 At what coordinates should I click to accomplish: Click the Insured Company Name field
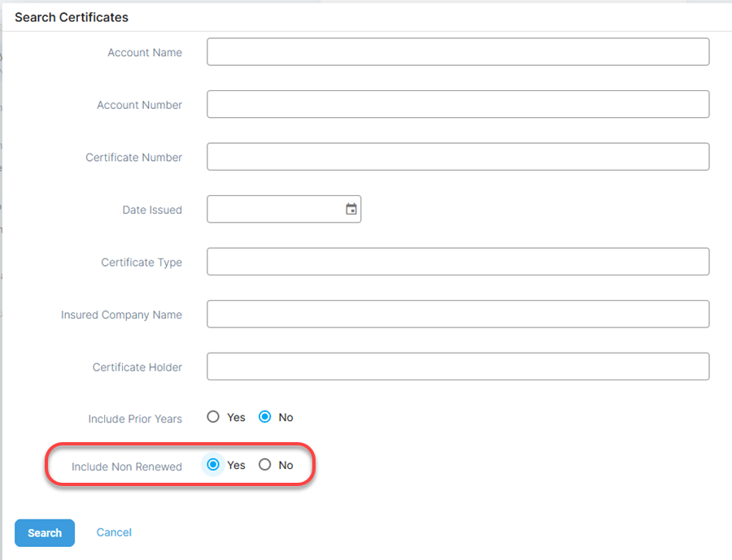click(458, 314)
